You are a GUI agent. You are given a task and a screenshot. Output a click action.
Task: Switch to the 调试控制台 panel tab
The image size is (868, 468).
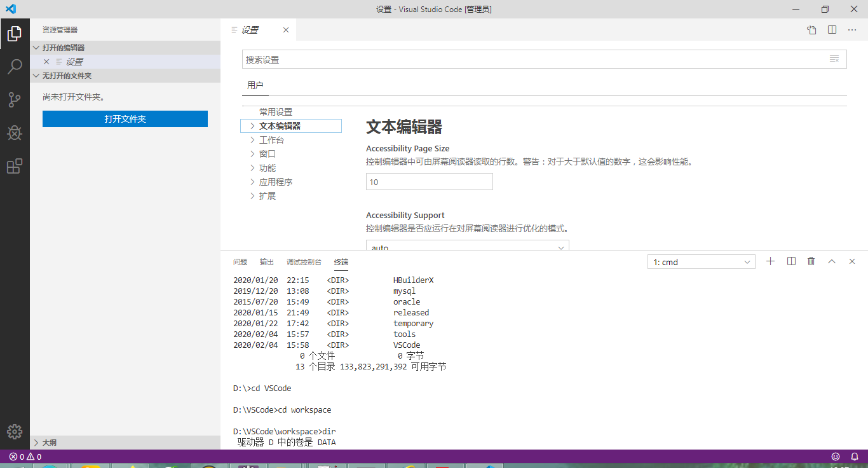pos(304,262)
